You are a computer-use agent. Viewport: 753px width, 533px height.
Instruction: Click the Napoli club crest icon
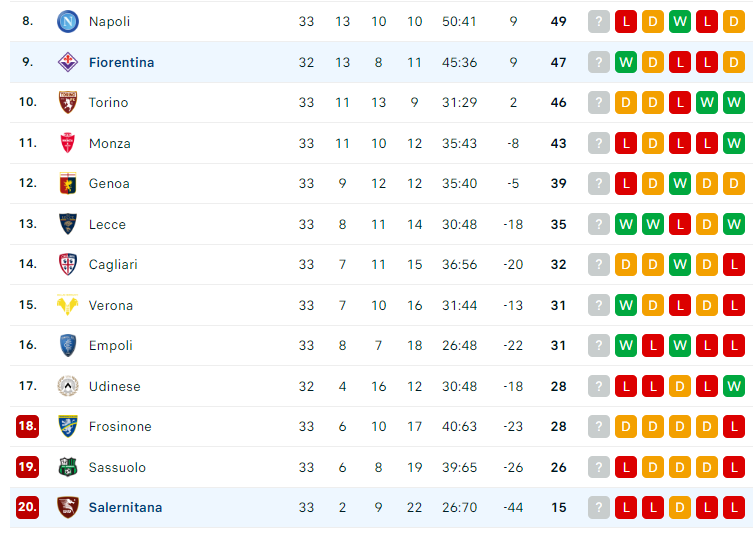point(68,22)
